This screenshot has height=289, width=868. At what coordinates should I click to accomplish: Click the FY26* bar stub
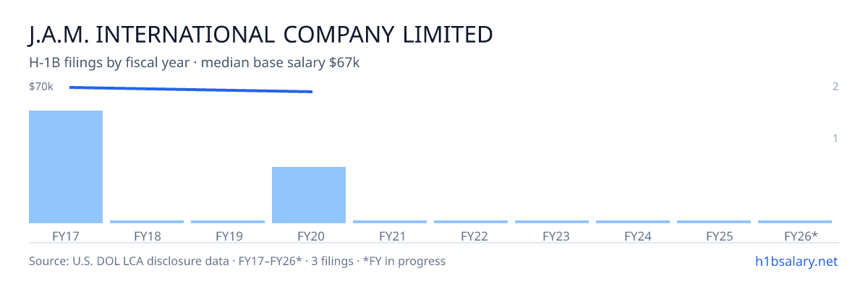click(795, 222)
